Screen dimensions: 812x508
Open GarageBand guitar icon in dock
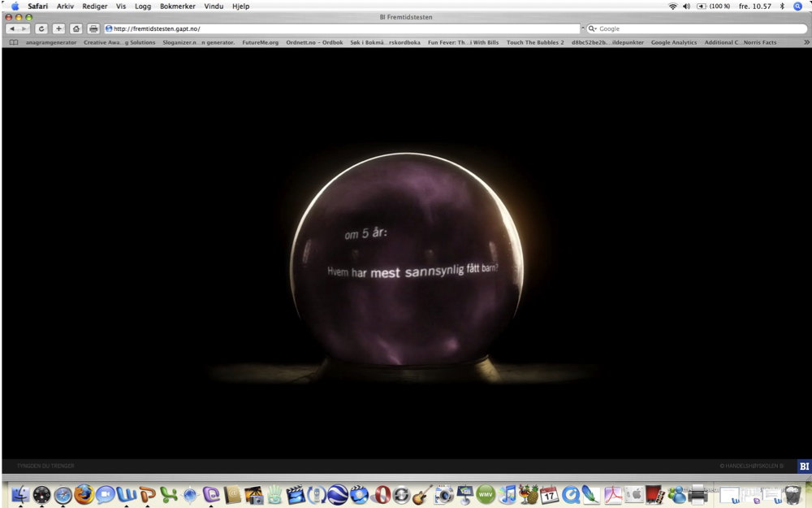coord(422,495)
